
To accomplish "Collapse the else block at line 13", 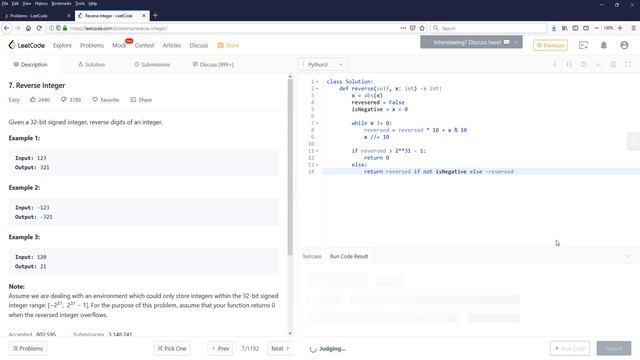I will pos(318,164).
